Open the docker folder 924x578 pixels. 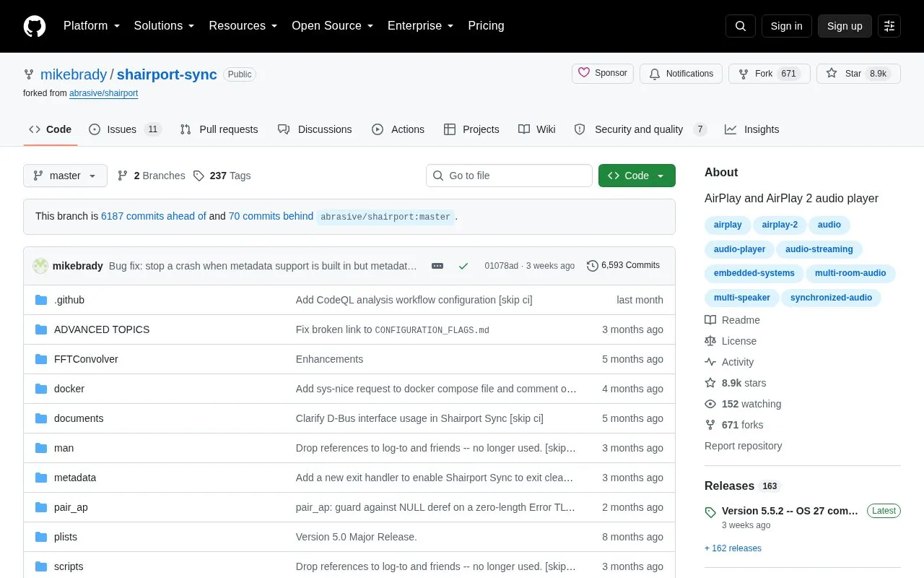click(69, 389)
